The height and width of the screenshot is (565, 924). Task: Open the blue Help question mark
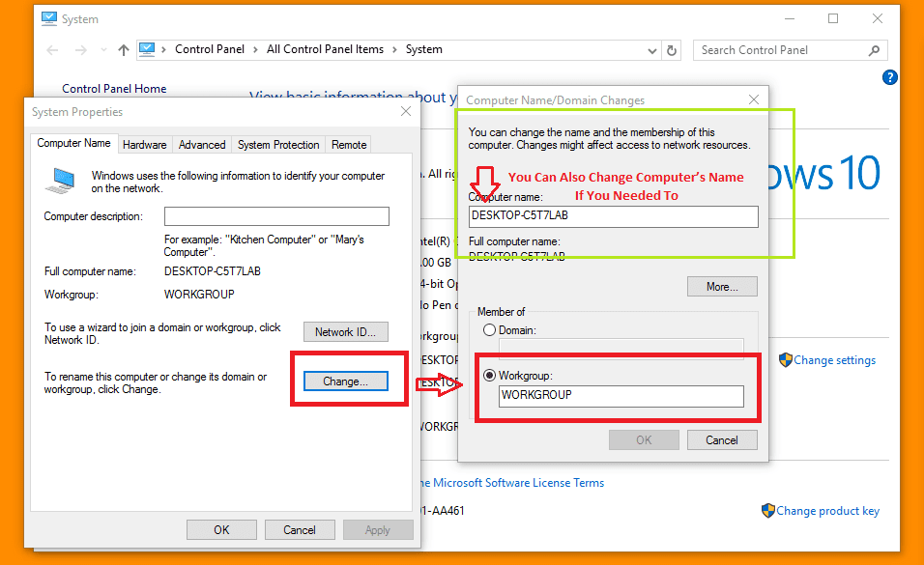pos(890,77)
